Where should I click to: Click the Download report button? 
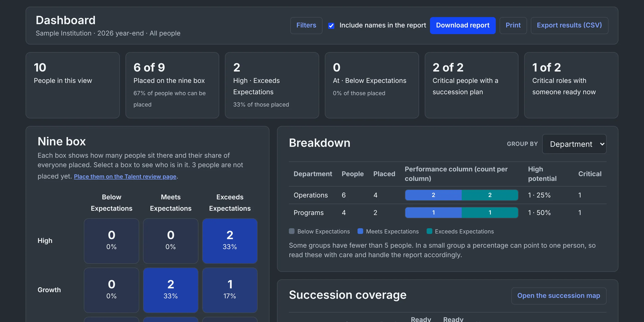pyautogui.click(x=462, y=25)
